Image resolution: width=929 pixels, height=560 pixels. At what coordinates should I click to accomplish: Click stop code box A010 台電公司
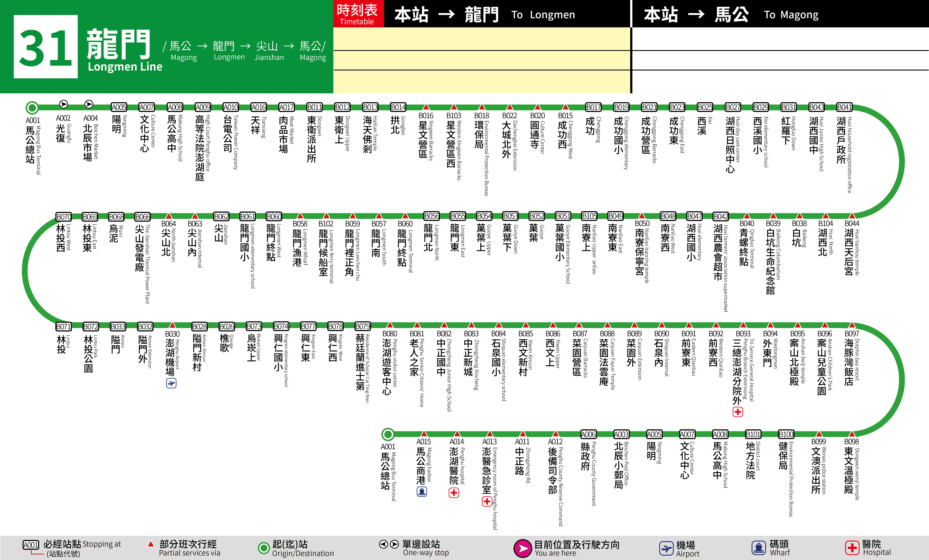pyautogui.click(x=230, y=107)
